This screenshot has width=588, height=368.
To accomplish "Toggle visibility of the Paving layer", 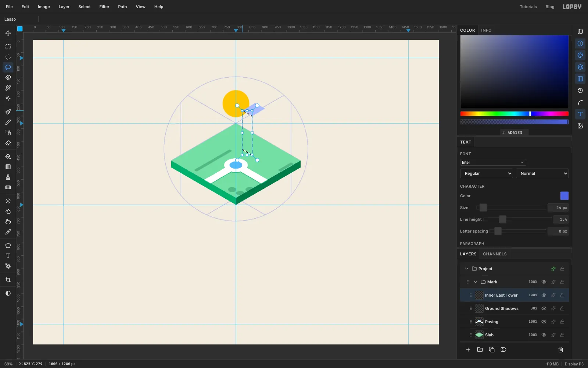I will 544,322.
